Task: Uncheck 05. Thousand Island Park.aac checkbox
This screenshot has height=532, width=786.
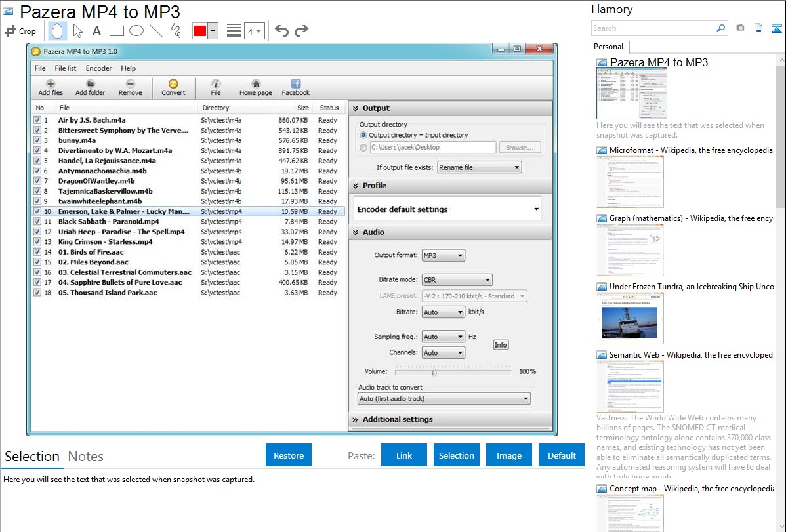Action: (37, 293)
